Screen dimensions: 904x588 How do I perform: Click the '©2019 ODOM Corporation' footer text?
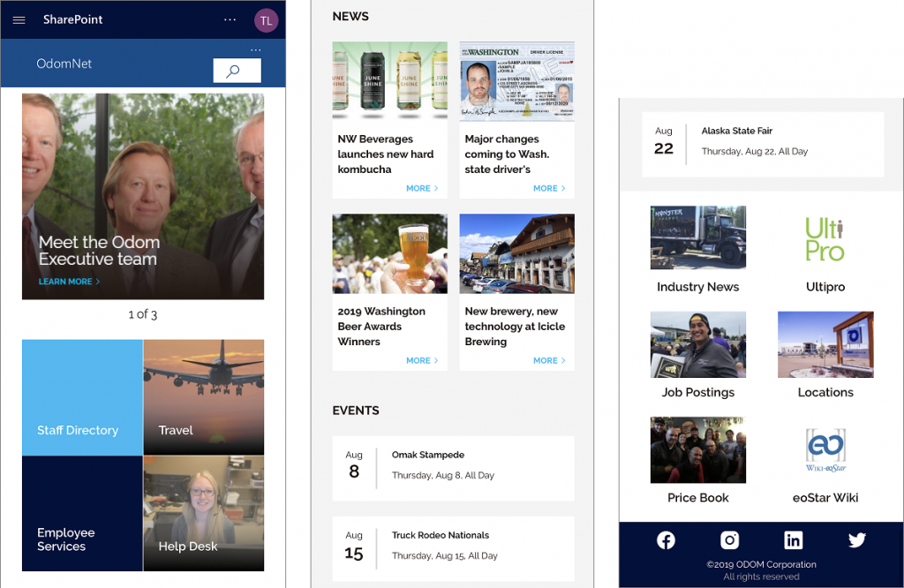[762, 565]
